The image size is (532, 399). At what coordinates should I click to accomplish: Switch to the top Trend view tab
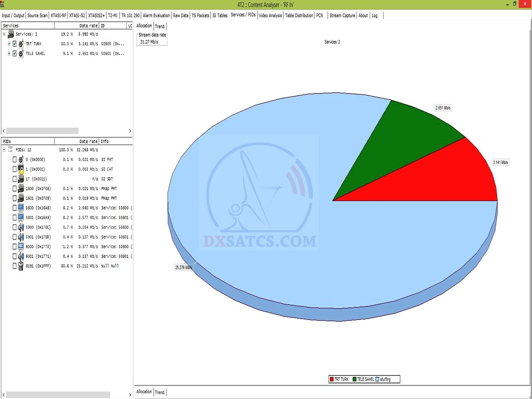tap(160, 26)
